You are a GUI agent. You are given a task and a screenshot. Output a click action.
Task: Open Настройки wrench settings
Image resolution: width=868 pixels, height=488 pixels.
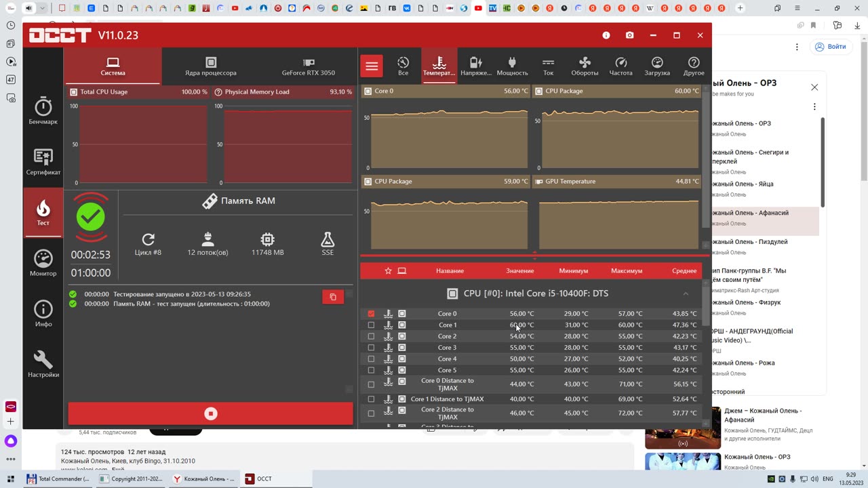pos(43,364)
